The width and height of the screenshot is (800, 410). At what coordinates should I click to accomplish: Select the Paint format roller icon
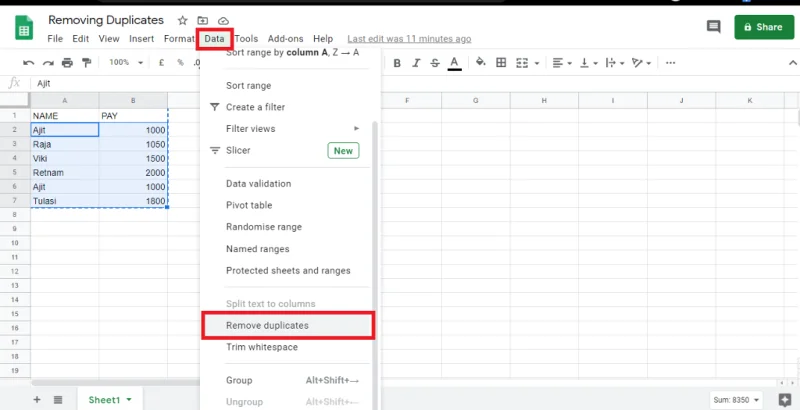[x=87, y=63]
